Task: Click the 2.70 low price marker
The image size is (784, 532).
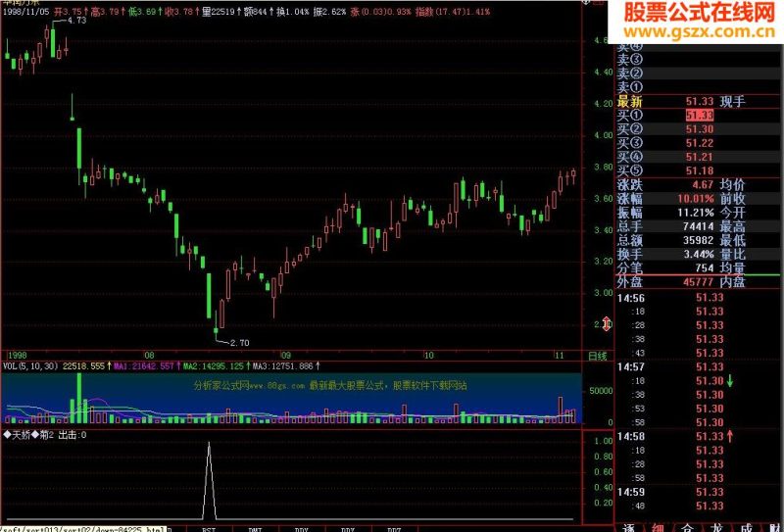Action: click(239, 343)
